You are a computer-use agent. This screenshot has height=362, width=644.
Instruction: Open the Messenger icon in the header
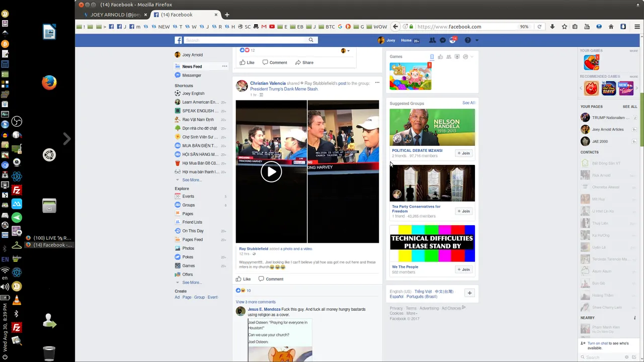point(443,40)
